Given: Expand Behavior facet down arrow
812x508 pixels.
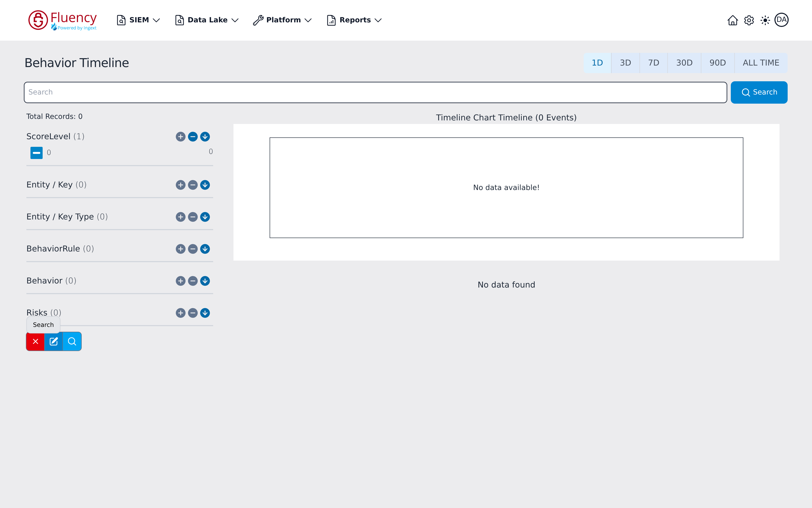Looking at the screenshot, I should (x=205, y=281).
